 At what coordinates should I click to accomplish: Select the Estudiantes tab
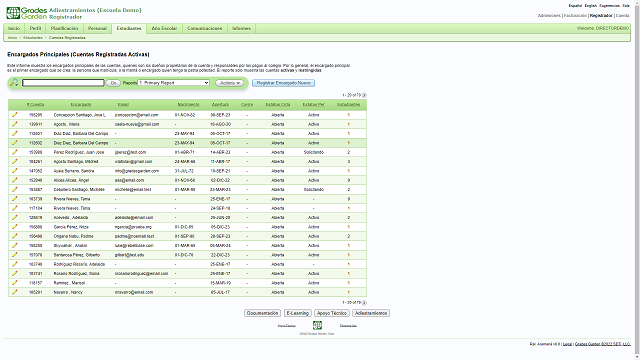(129, 29)
